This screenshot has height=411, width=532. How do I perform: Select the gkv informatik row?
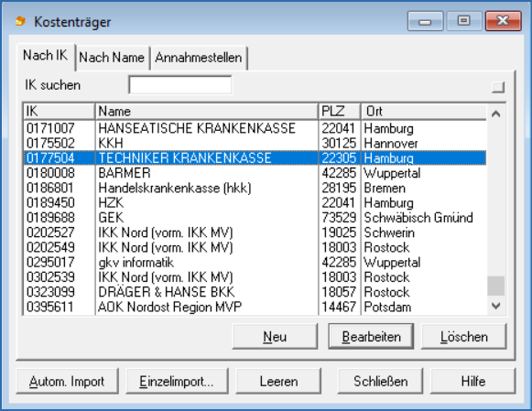[255, 263]
